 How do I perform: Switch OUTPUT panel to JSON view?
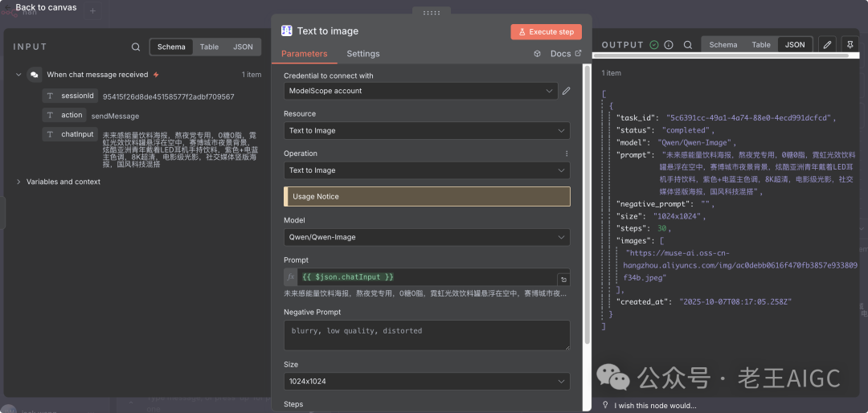(x=795, y=45)
